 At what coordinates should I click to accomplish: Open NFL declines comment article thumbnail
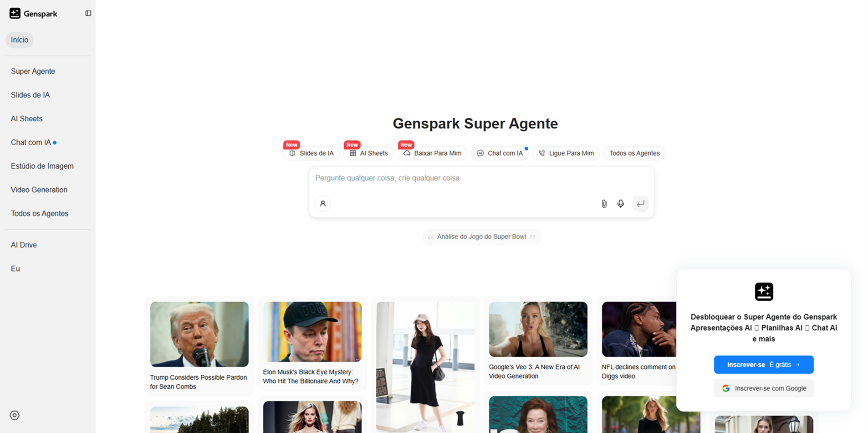pos(639,329)
